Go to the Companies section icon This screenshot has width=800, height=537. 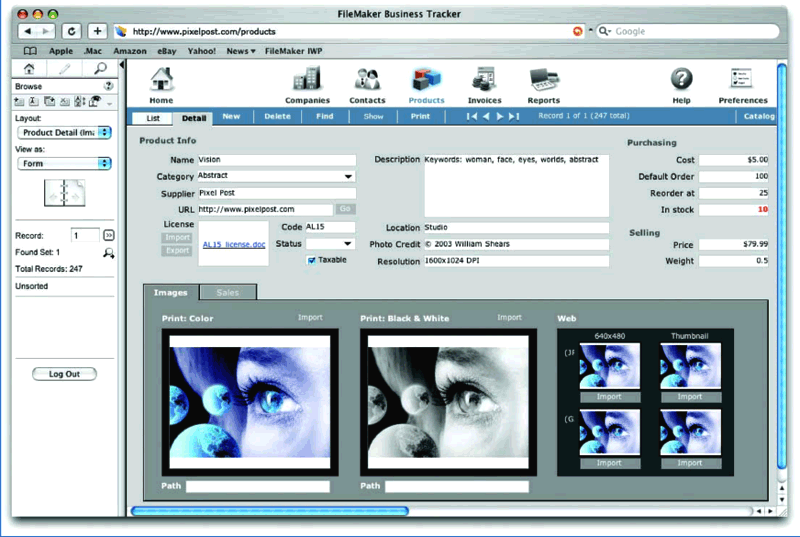(x=306, y=82)
